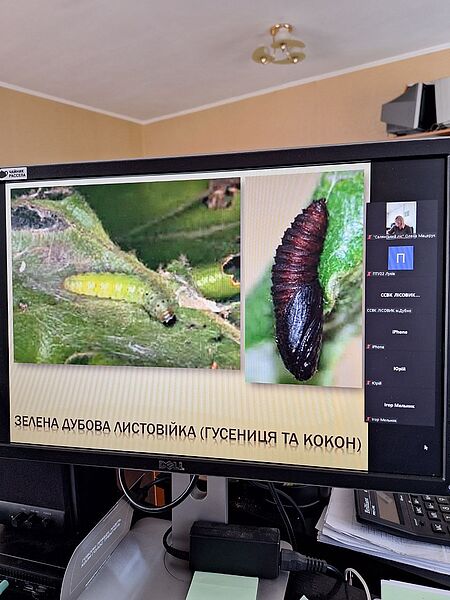Select the blue П avatar tile

[401, 258]
